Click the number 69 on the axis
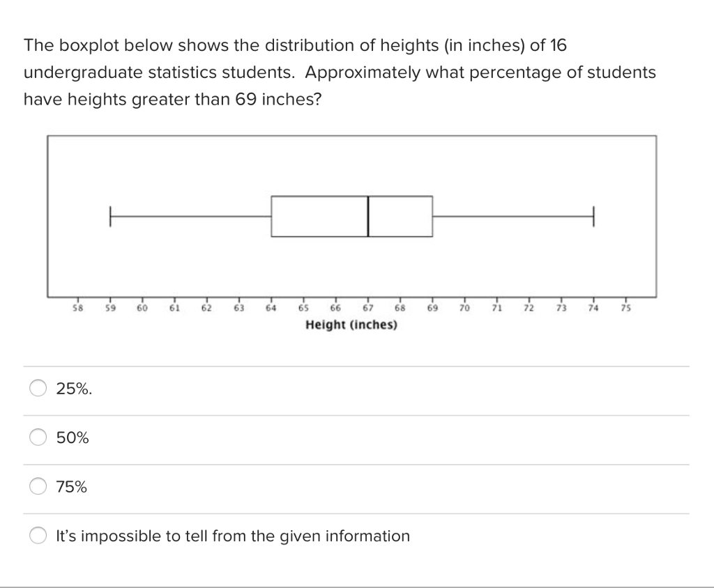This screenshot has width=714, height=588. click(x=432, y=307)
